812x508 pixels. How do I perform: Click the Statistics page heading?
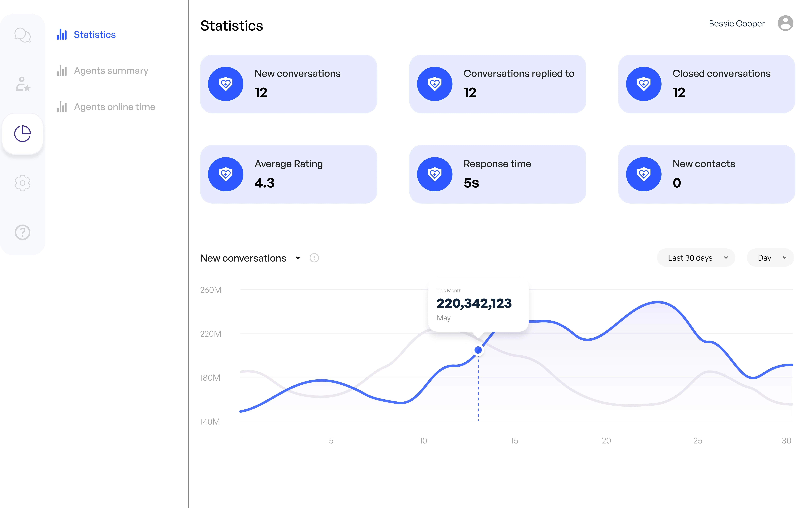[232, 26]
